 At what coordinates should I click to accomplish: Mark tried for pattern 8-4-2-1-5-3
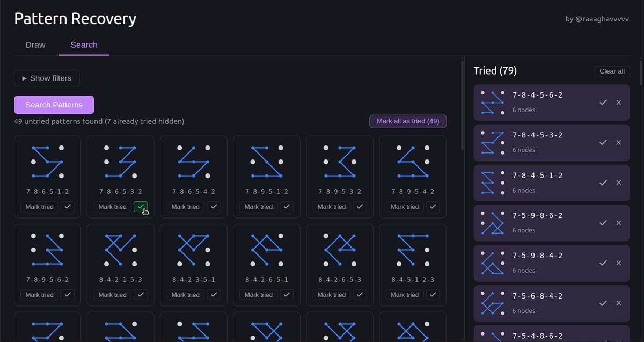[x=113, y=295]
